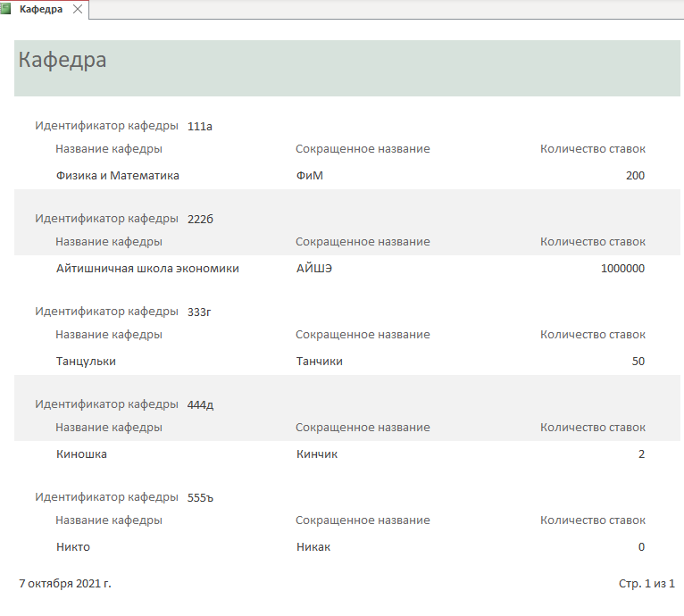Click the staff count value 2
The width and height of the screenshot is (684, 616).
coord(641,454)
